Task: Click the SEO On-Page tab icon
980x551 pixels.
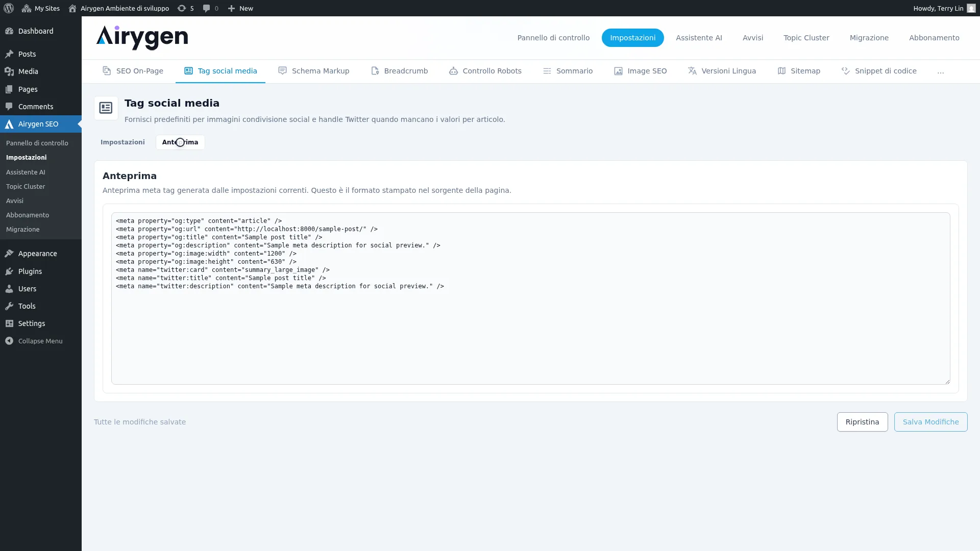Action: coord(107,71)
